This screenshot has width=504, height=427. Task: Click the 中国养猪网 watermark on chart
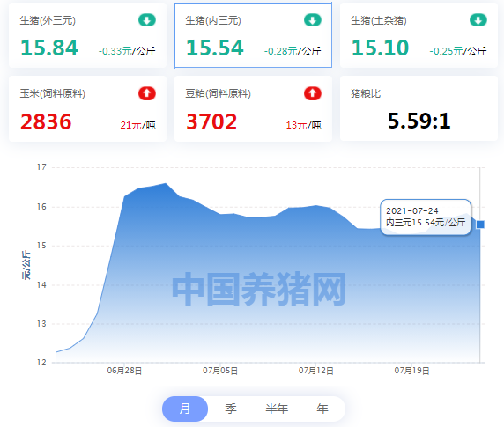tap(259, 289)
